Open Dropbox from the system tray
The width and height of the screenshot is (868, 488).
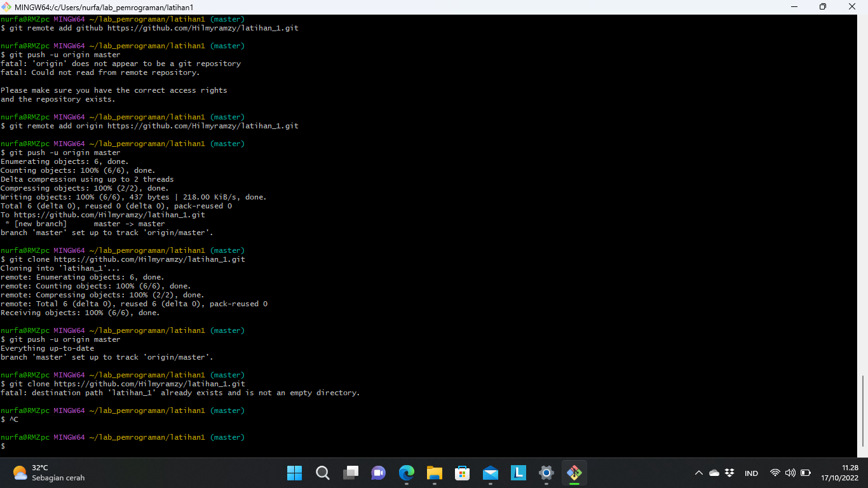point(729,473)
